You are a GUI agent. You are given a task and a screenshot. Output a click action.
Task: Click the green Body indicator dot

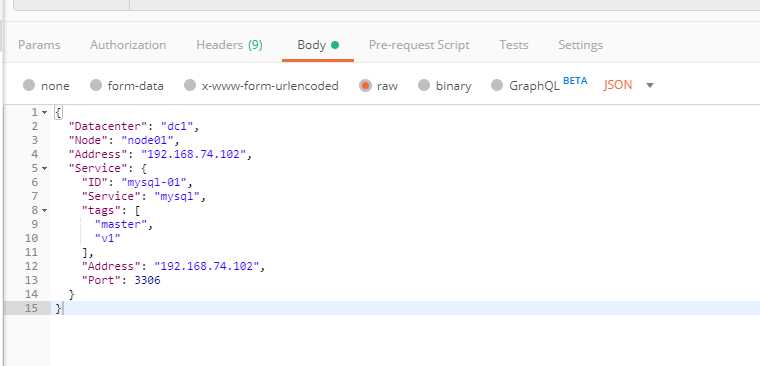(x=335, y=45)
